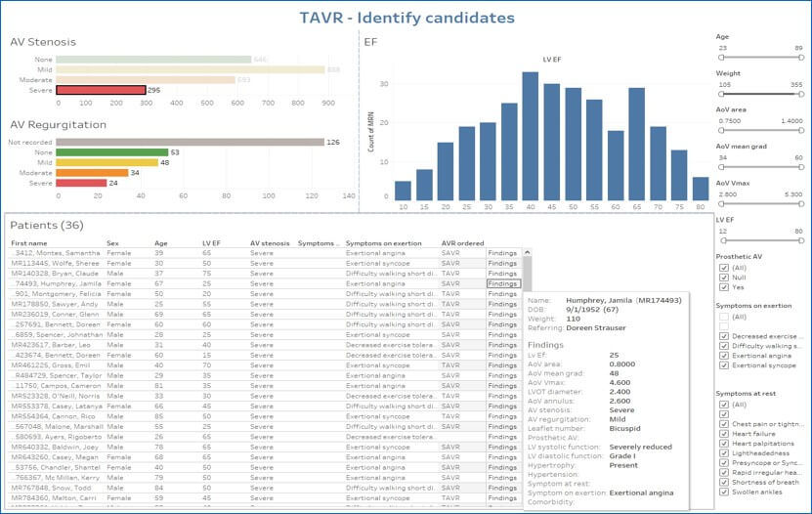Click the AoV area slider's right handle
Image resolution: width=812 pixels, height=514 pixels.
[801, 130]
